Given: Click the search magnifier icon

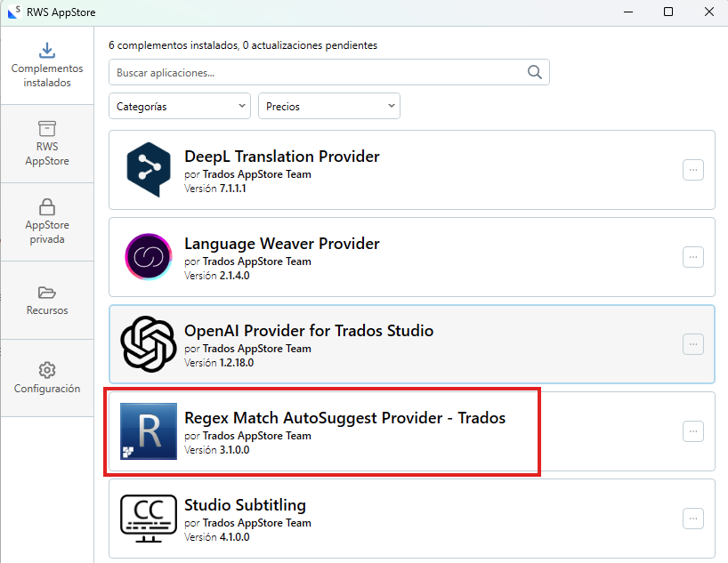Looking at the screenshot, I should point(534,72).
